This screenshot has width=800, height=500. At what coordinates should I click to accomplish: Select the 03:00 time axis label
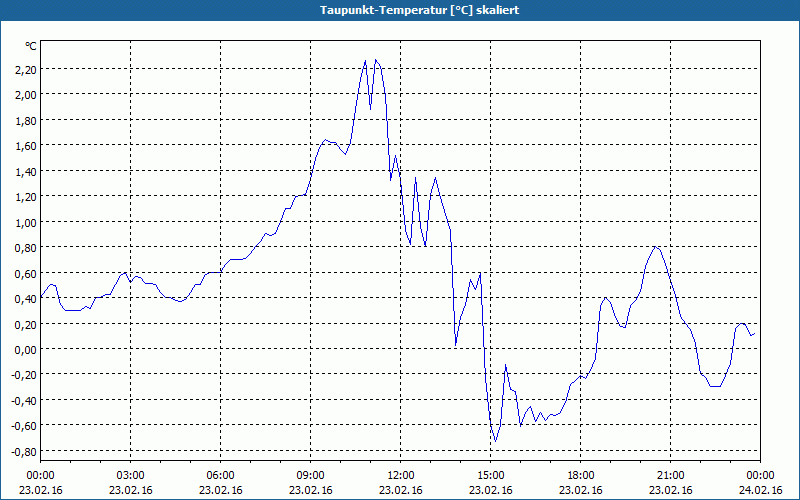click(x=131, y=476)
